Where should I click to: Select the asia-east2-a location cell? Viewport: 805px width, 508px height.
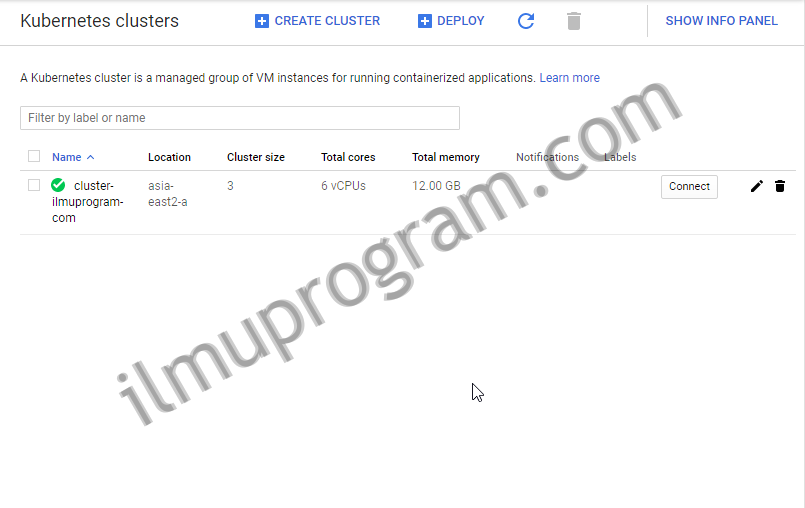pos(167,194)
